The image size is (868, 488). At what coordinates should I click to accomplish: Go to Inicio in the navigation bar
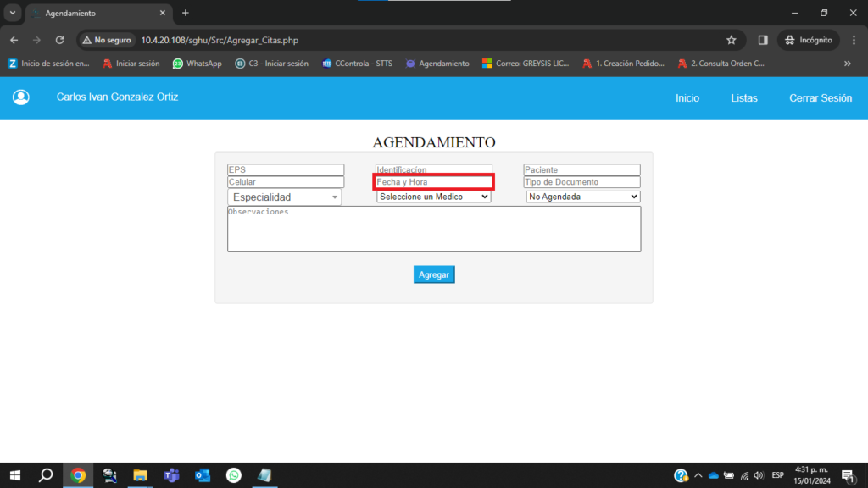pyautogui.click(x=687, y=98)
